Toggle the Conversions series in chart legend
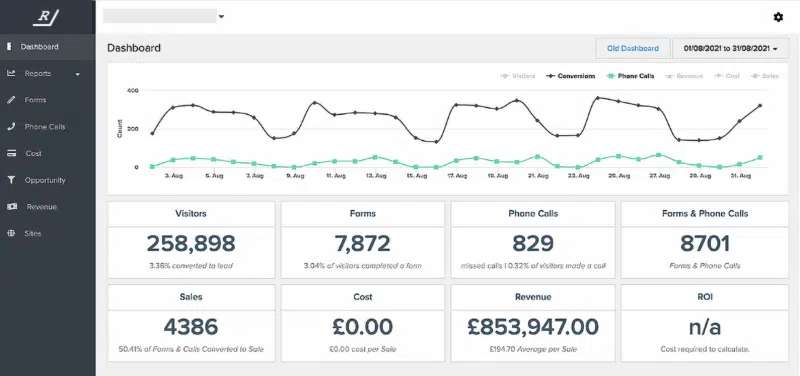The height and width of the screenshot is (376, 800). 571,76
